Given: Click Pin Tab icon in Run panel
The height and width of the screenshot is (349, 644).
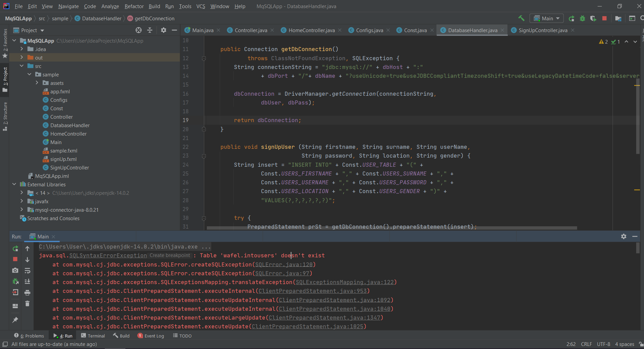Looking at the screenshot, I should coord(15,320).
